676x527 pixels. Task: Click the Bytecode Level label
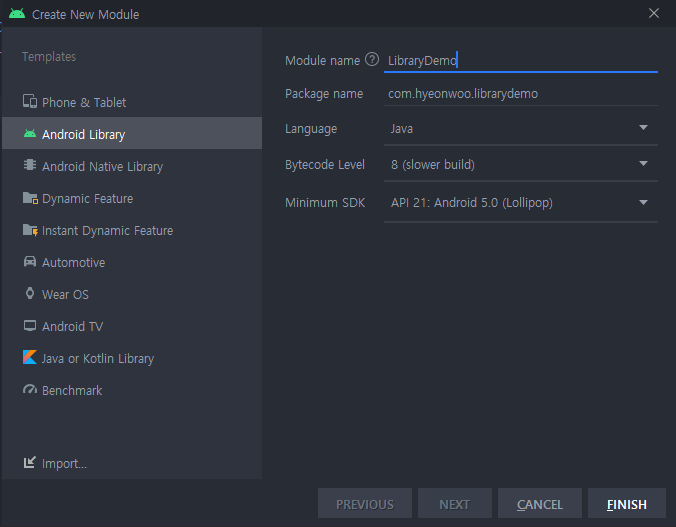tap(325, 164)
